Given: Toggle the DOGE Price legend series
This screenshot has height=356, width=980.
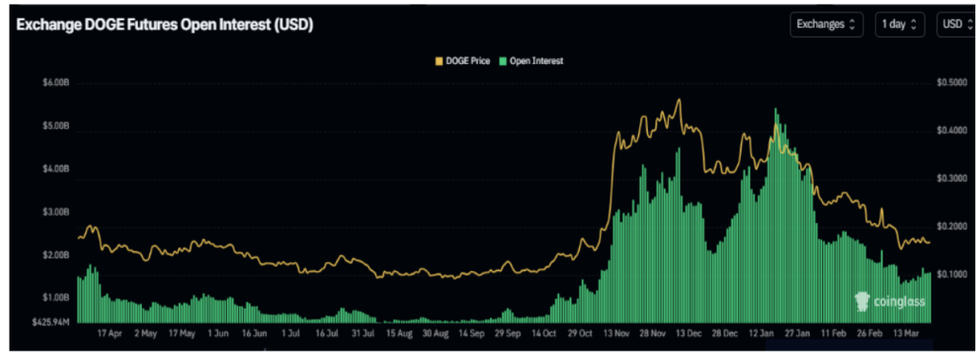Looking at the screenshot, I should 461,61.
